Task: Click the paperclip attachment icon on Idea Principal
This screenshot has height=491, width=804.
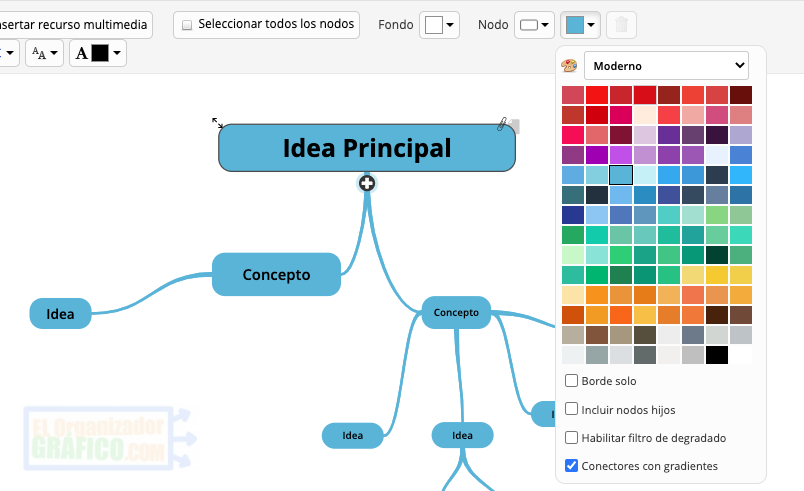Action: (503, 125)
